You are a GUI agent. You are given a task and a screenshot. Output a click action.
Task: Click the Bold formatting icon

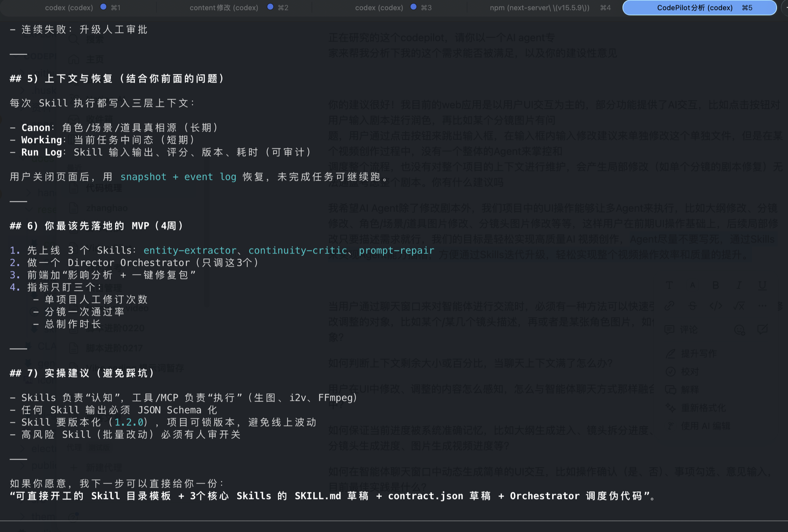[716, 285]
